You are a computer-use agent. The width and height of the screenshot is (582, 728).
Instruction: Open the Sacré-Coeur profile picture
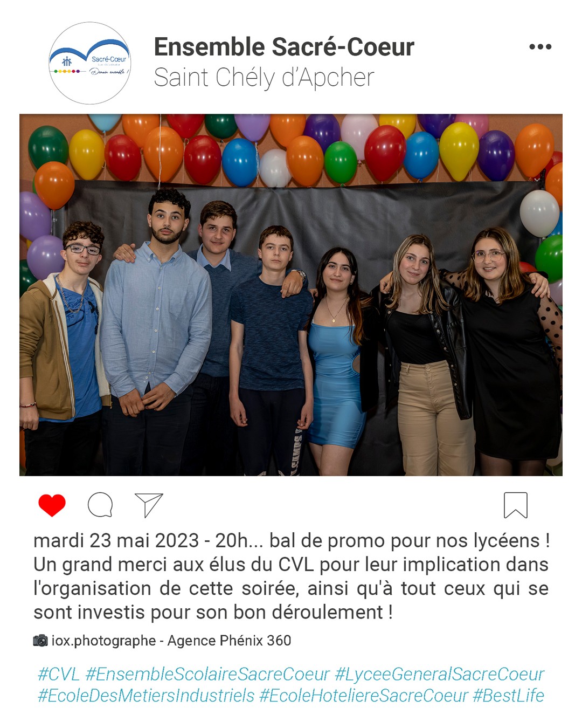point(90,63)
